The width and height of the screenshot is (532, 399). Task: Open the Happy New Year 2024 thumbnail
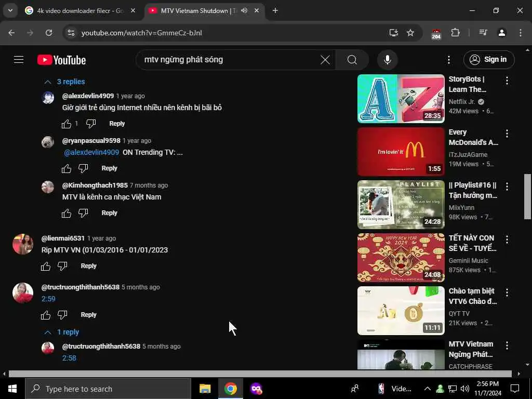[x=401, y=258]
